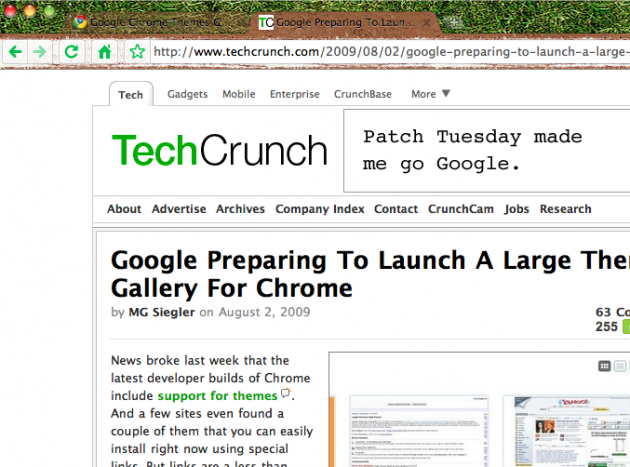Select the Google Preparing To Launch tab
Viewport: 630px width, 467px height.
coord(346,23)
